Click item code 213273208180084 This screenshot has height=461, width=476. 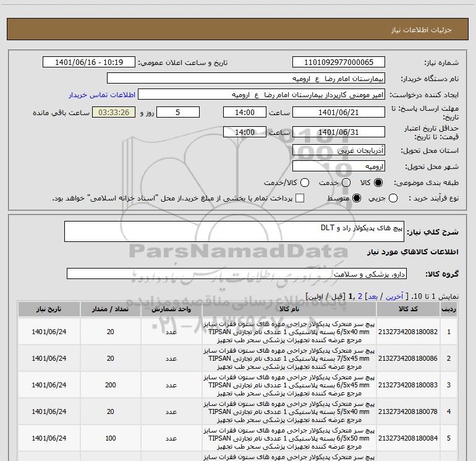pyautogui.click(x=408, y=438)
